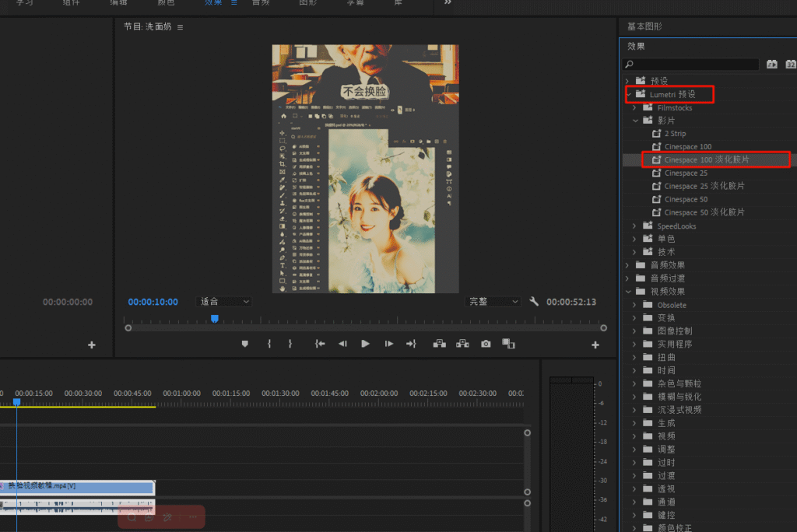Select the 2 Strip preset
Screen dimensions: 797x532
click(x=675, y=134)
